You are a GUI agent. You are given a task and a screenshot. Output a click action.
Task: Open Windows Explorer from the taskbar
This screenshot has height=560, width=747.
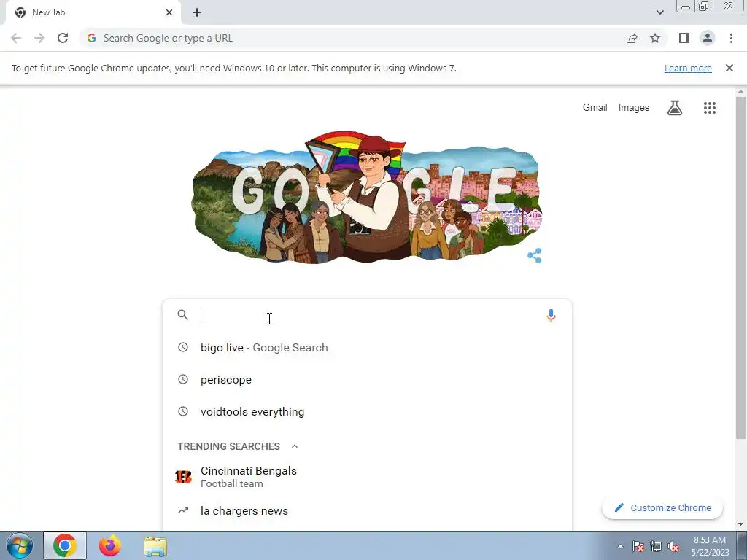pyautogui.click(x=155, y=546)
